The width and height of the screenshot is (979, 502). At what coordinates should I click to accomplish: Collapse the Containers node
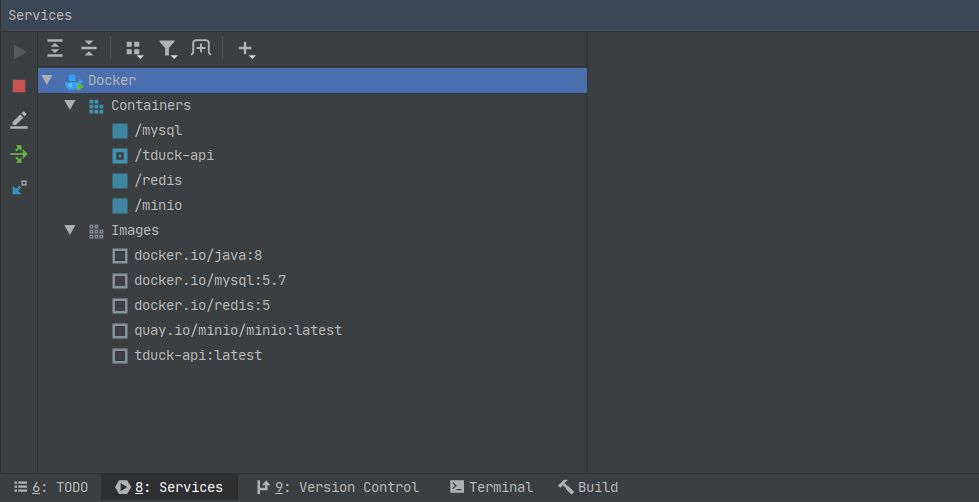click(x=70, y=105)
